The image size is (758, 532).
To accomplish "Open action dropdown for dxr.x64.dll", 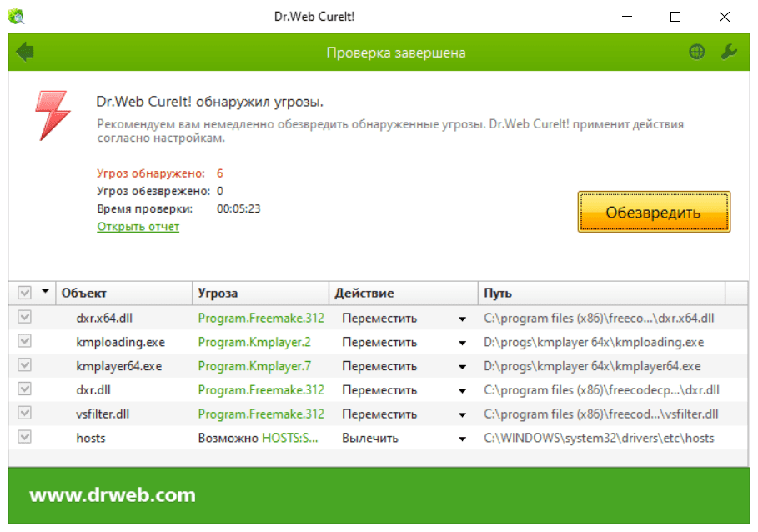I will pos(462,318).
